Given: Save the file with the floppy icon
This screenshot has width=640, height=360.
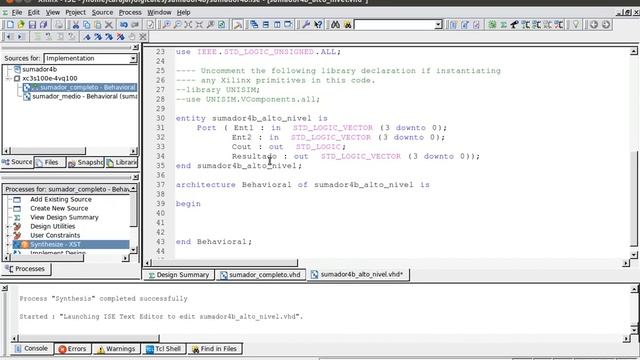Looking at the screenshot, I should point(32,25).
